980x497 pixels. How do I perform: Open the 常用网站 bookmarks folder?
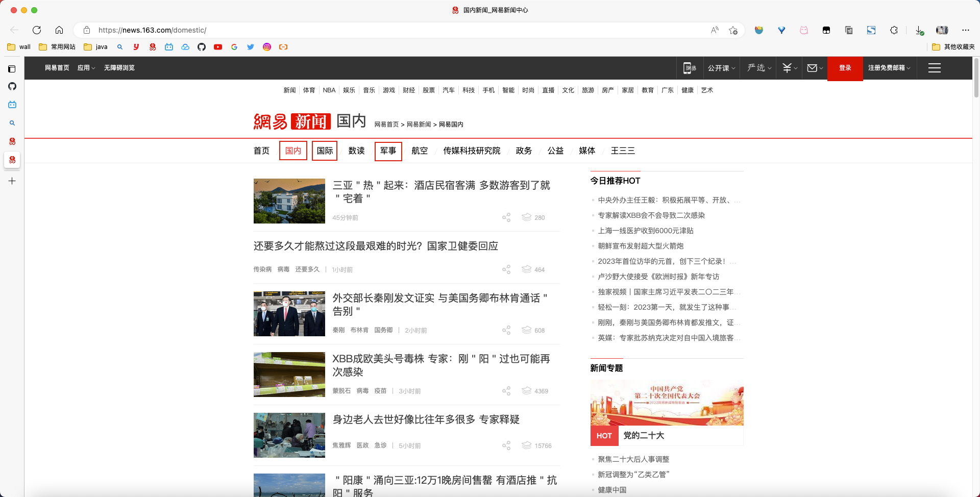pyautogui.click(x=57, y=47)
